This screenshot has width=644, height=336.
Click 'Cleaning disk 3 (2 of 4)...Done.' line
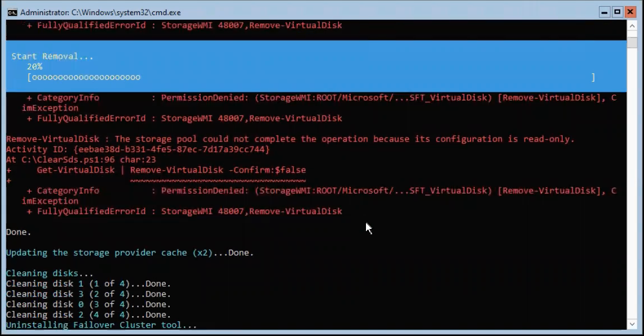point(89,294)
